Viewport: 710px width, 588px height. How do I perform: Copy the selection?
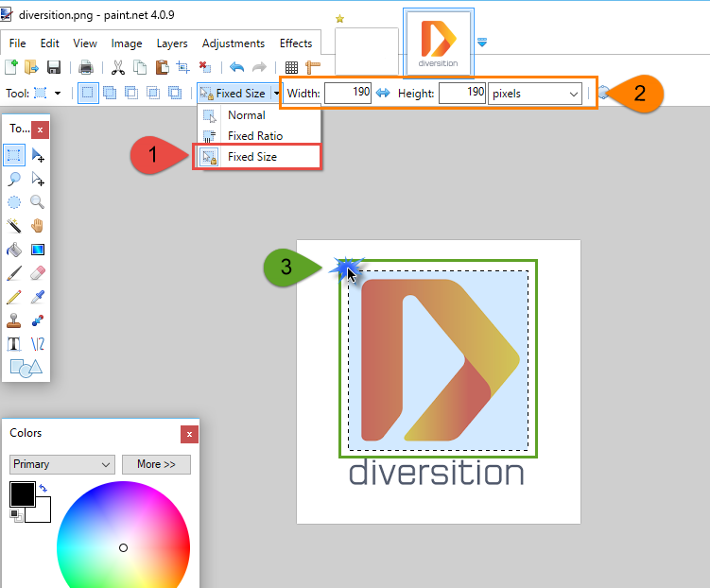(140, 67)
